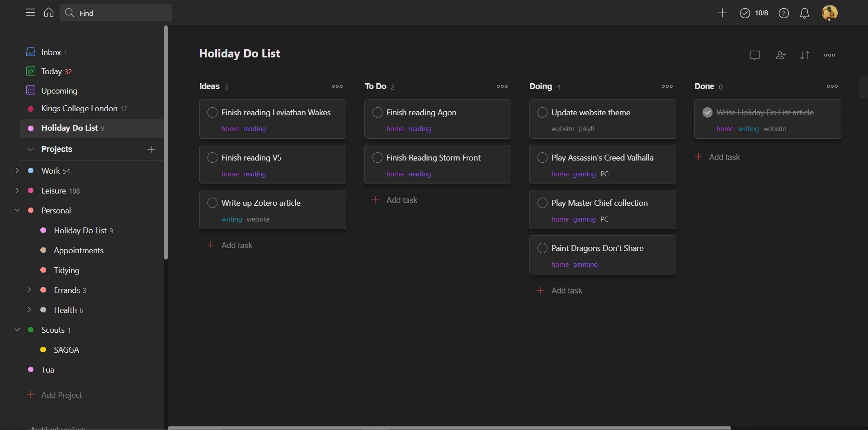Click painting label on Paint Dragons task
This screenshot has height=430, width=868.
pyautogui.click(x=585, y=265)
